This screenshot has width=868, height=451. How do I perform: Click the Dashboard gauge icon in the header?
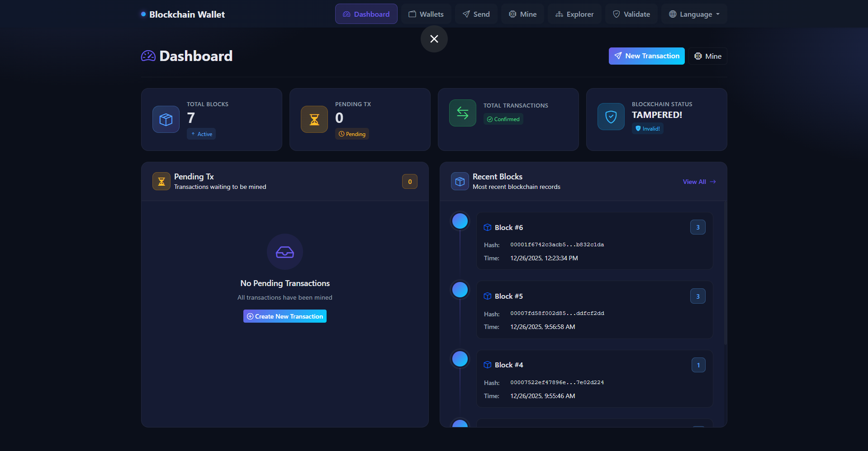(x=346, y=14)
